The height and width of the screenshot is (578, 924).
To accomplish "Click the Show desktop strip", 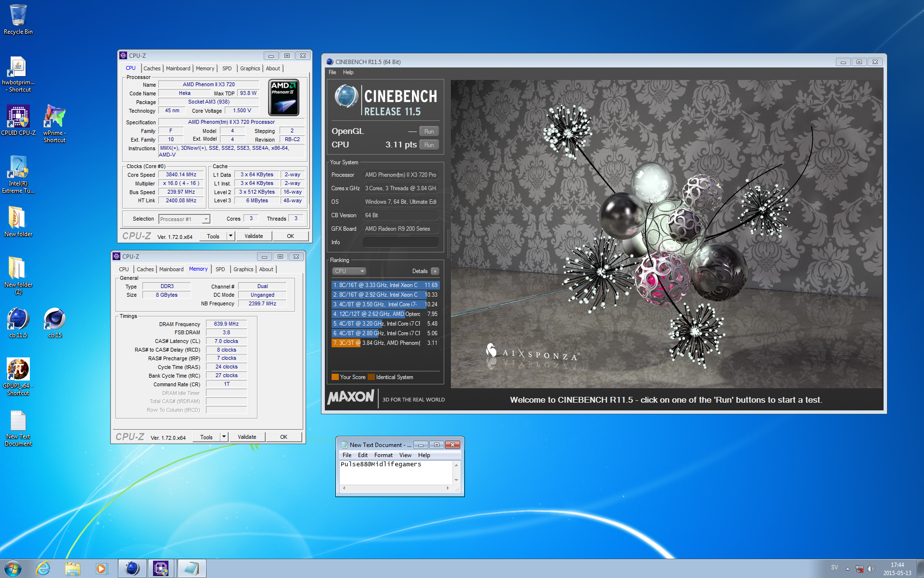I will pos(920,568).
